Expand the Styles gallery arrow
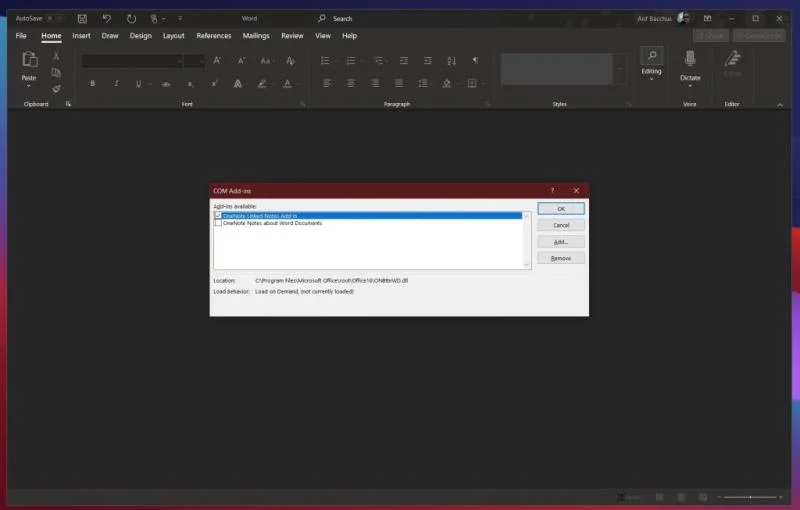Viewport: 800px width, 510px height. [x=620, y=69]
